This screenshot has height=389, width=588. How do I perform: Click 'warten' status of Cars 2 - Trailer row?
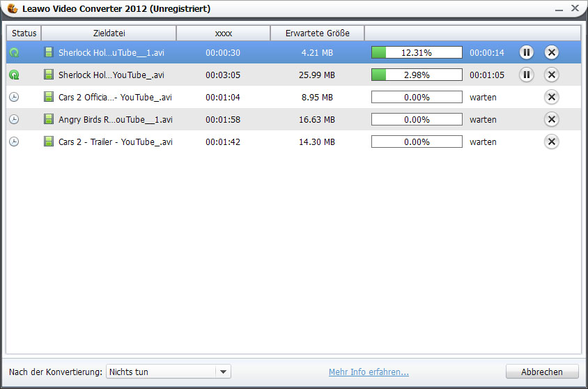click(483, 142)
